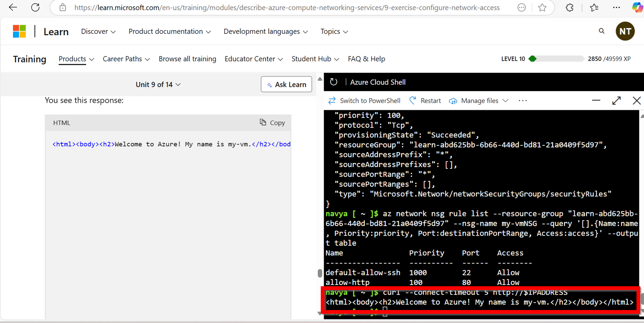Open the Manage files dropdown

(x=479, y=101)
